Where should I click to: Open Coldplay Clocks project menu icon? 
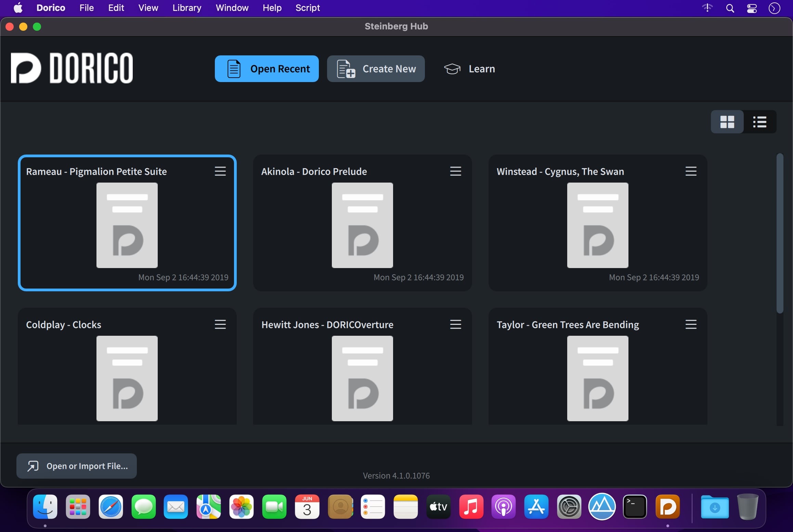[220, 324]
